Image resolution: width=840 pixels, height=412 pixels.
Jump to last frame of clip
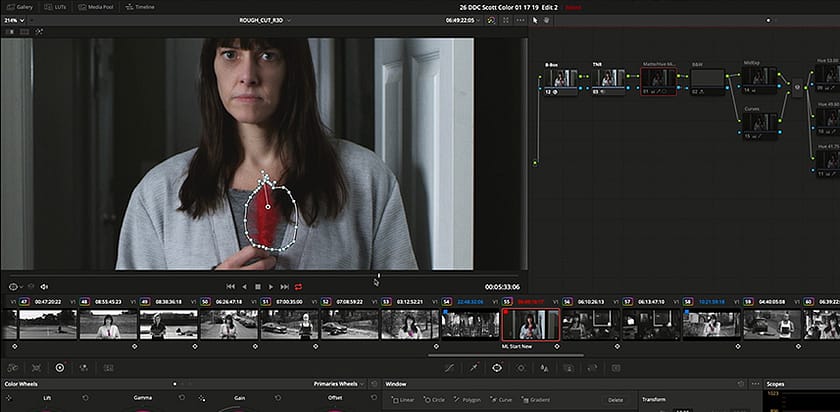point(285,287)
